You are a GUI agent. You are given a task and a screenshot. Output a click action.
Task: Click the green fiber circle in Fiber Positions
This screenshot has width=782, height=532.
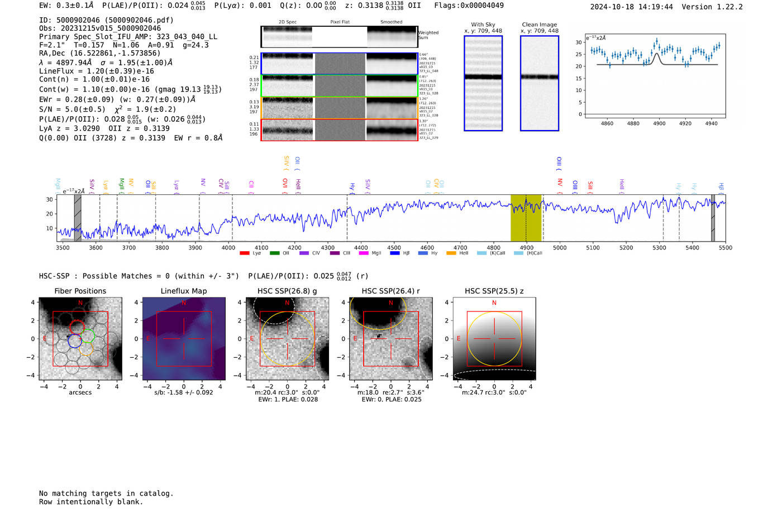pyautogui.click(x=88, y=337)
